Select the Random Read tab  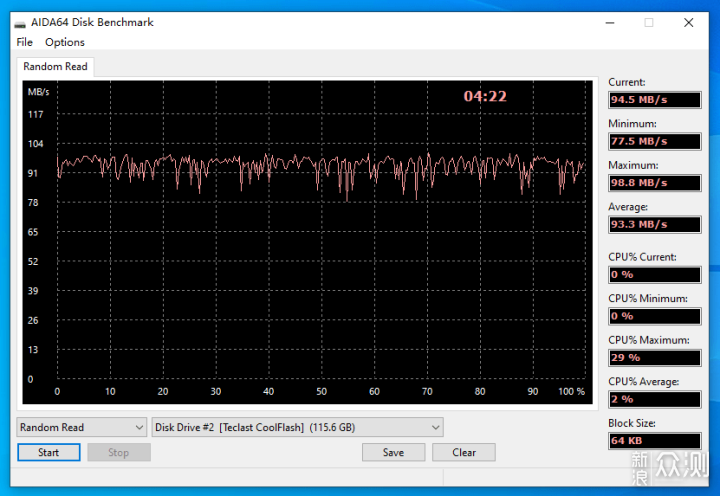55,67
